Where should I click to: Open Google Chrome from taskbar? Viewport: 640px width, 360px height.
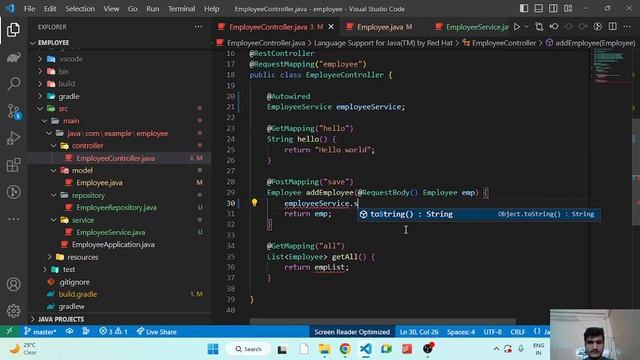(x=345, y=349)
